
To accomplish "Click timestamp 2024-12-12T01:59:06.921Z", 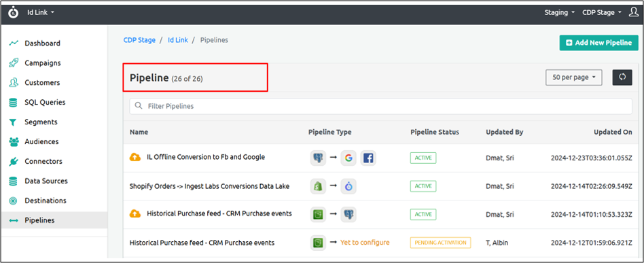I will point(592,243).
